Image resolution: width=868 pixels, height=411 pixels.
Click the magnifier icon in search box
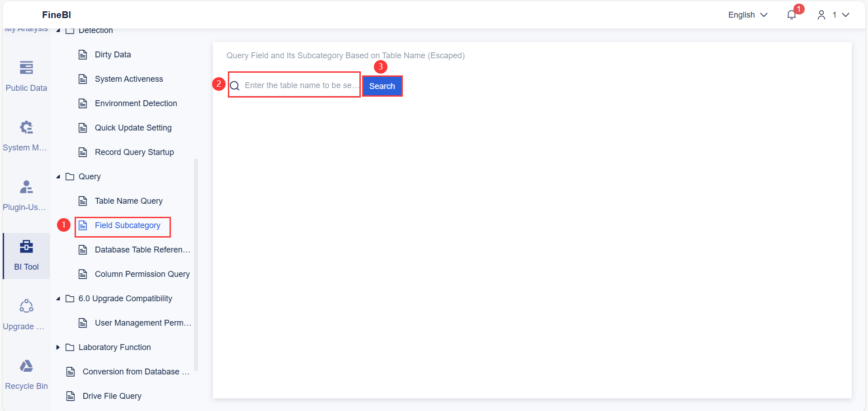[x=236, y=85]
